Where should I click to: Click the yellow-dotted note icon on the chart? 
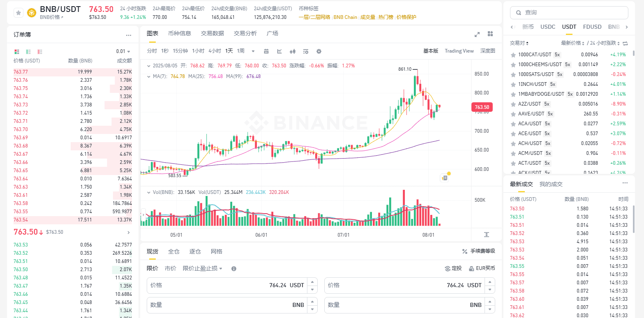[444, 178]
